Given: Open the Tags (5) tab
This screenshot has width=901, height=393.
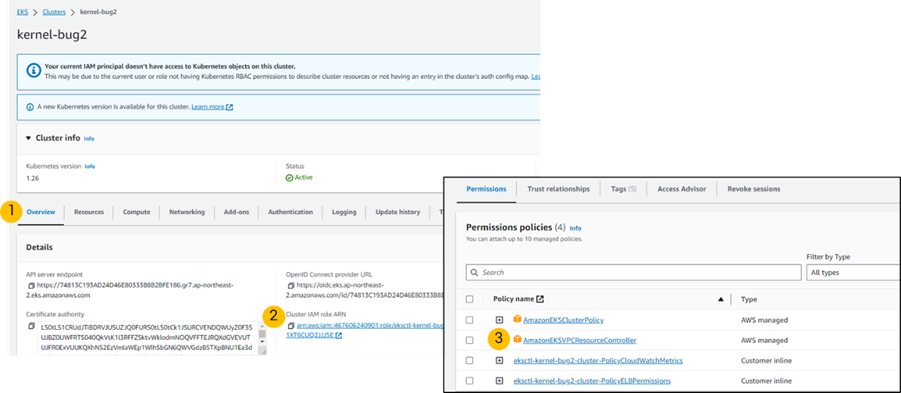Looking at the screenshot, I should tap(623, 189).
